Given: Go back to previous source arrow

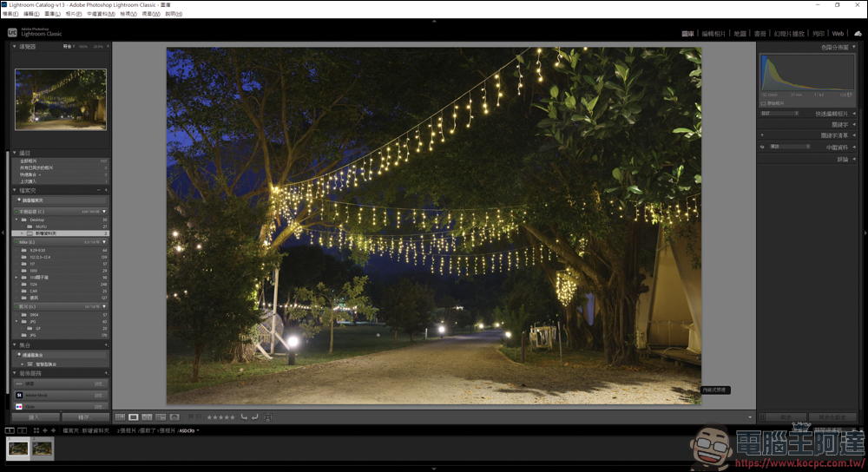Looking at the screenshot, I should 45,430.
